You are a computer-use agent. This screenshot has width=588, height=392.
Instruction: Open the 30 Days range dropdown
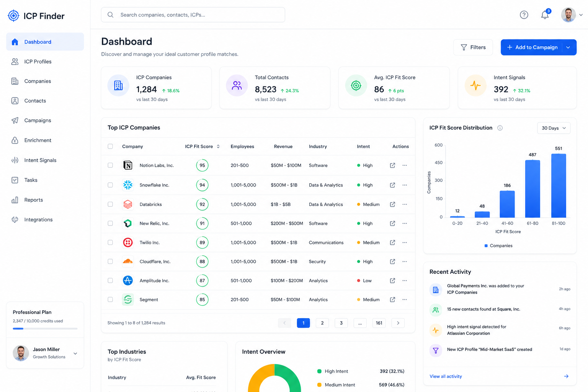tap(554, 128)
